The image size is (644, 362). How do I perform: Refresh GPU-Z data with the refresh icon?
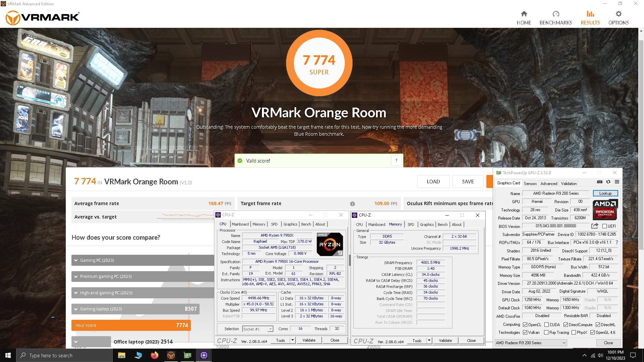click(608, 182)
